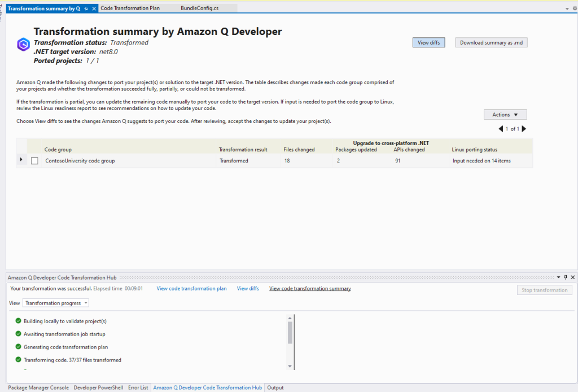Click the '1 of 1' page indicator
The height and width of the screenshot is (392, 578).
(512, 129)
